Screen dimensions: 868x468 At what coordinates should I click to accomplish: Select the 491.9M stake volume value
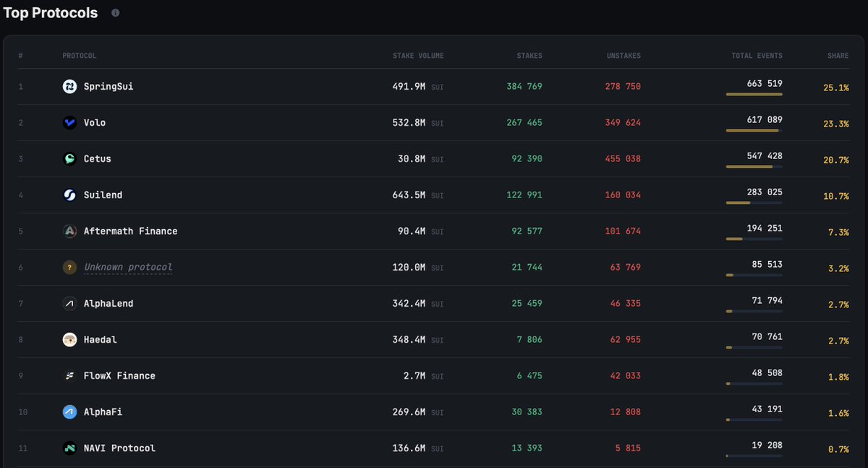coord(409,87)
